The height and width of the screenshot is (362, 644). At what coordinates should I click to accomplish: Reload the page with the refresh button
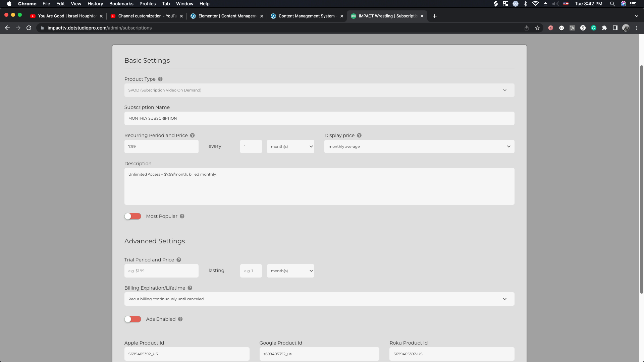click(x=29, y=28)
